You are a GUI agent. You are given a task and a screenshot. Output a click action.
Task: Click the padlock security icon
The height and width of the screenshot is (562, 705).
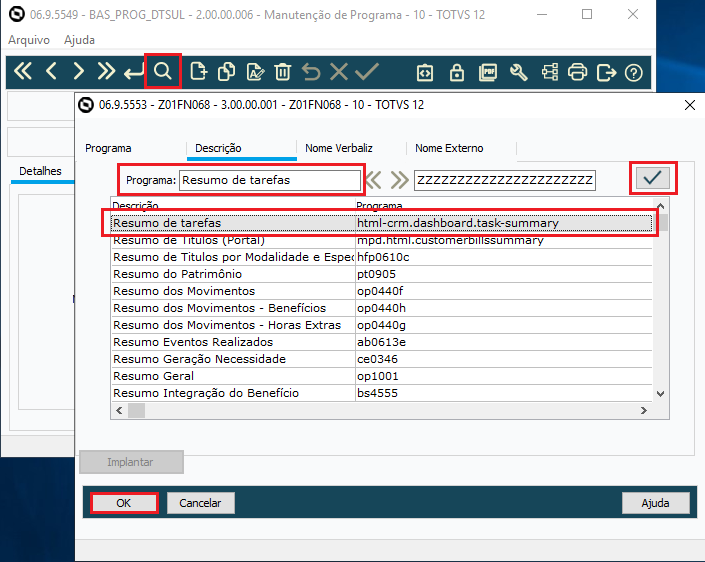[x=457, y=72]
